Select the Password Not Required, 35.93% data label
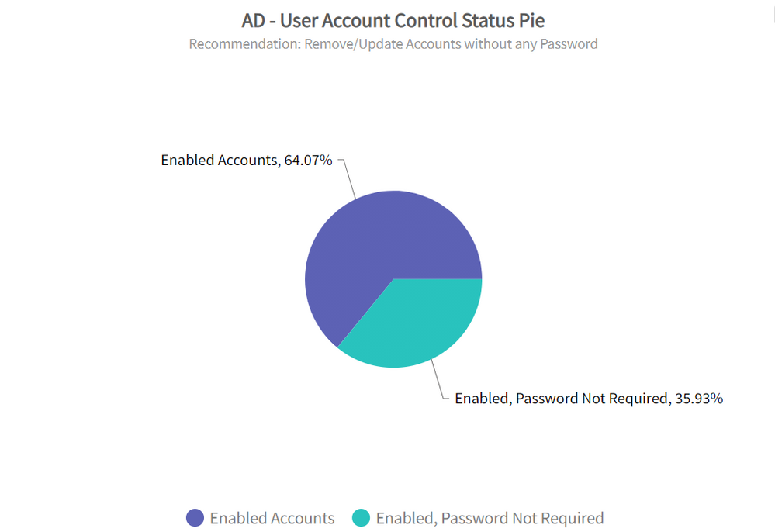Image resolution: width=775 pixels, height=532 pixels. point(588,399)
